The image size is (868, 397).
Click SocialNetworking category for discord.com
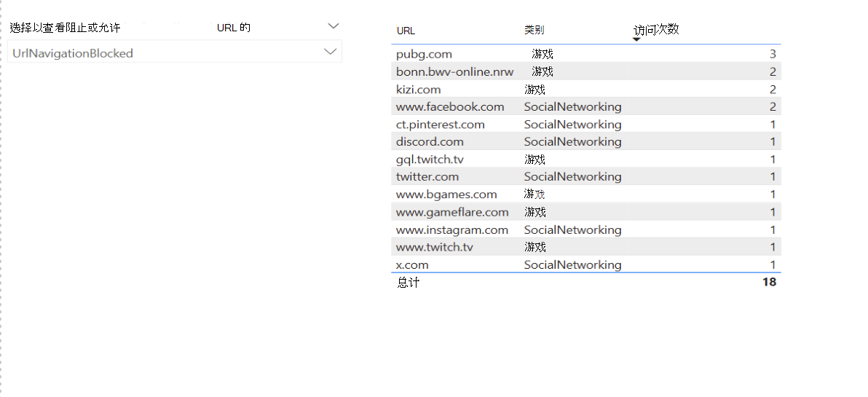(573, 142)
